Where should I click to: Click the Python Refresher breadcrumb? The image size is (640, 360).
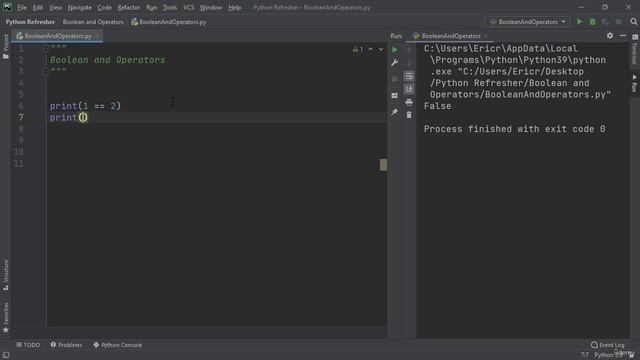click(30, 22)
